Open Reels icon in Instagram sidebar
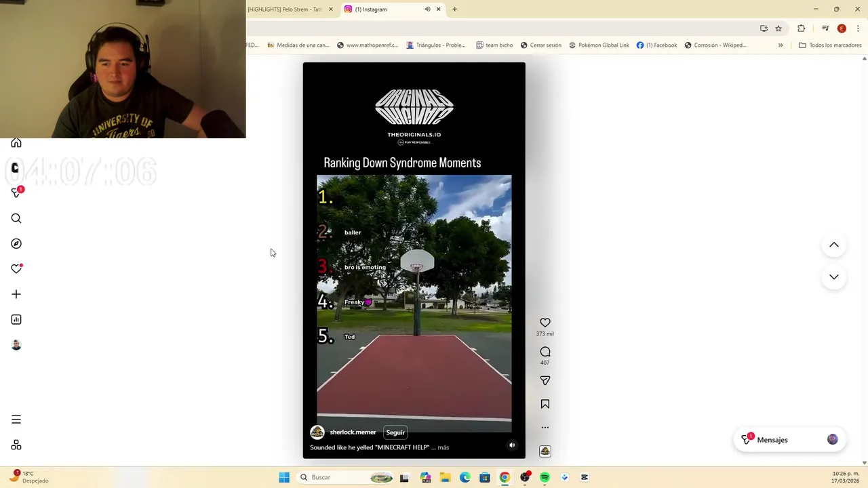This screenshot has width=868, height=488. click(x=15, y=167)
